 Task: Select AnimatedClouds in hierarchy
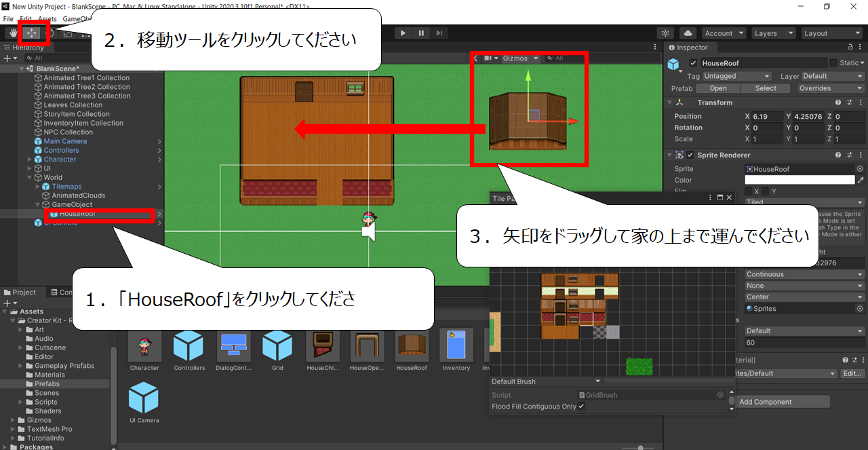point(79,195)
